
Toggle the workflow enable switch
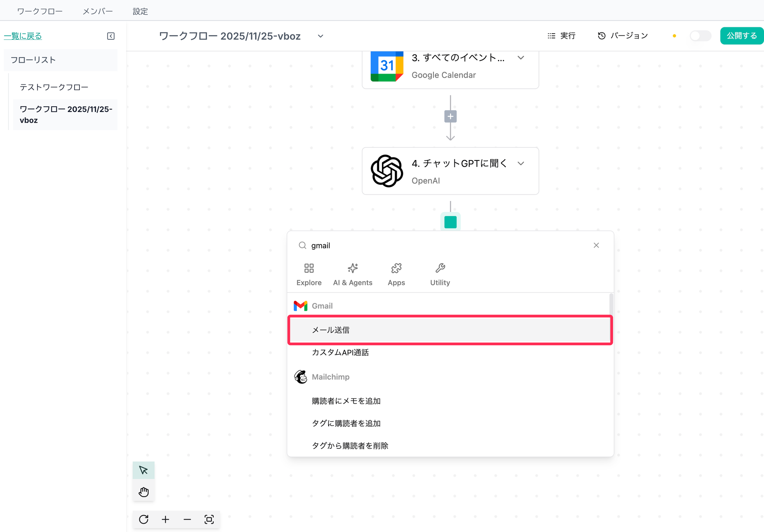tap(700, 36)
